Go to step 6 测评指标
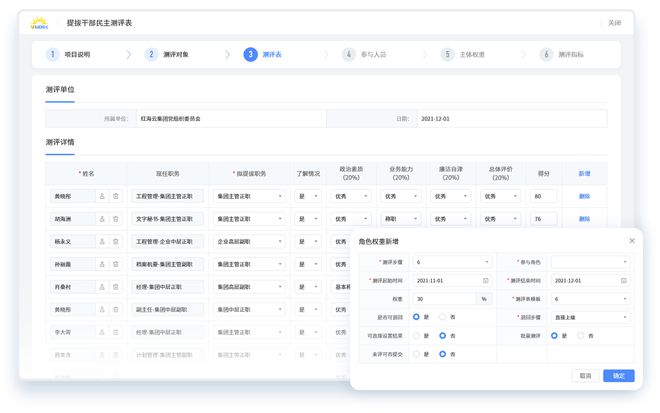 (x=562, y=54)
